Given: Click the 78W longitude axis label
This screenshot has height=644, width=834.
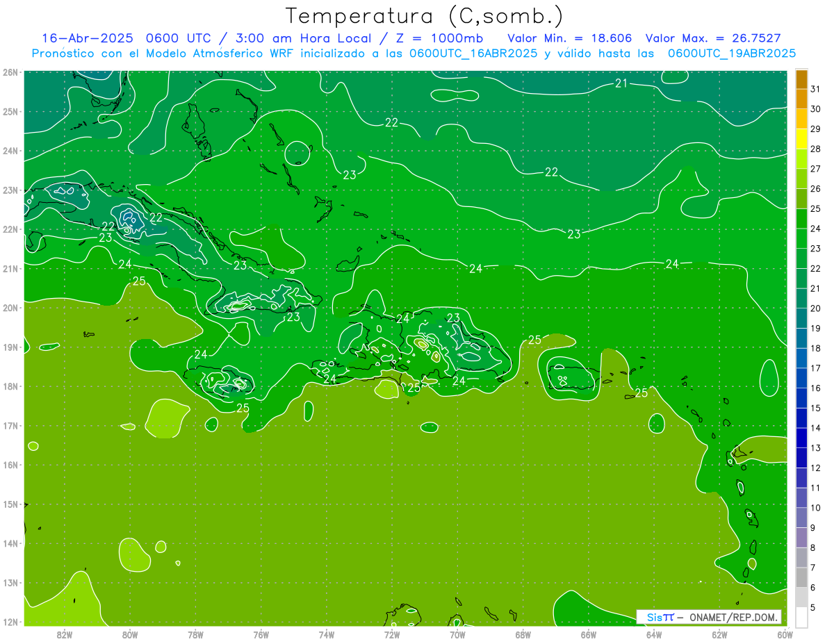Looking at the screenshot, I should [195, 634].
